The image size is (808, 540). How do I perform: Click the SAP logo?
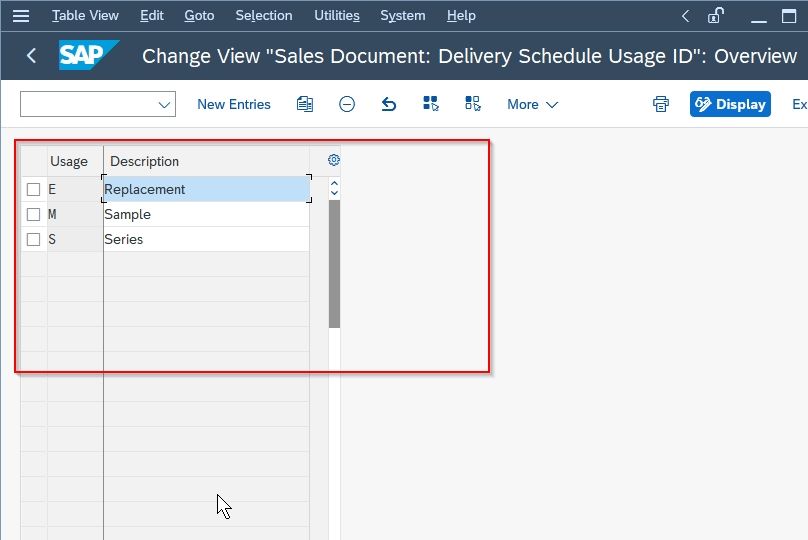89,55
